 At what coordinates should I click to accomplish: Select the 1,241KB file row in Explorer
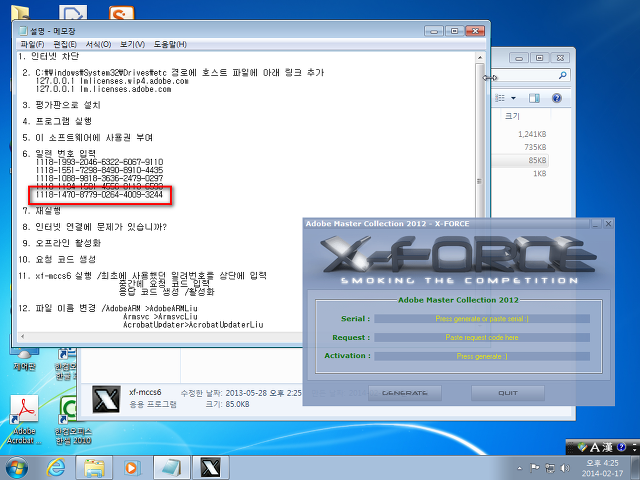532,134
